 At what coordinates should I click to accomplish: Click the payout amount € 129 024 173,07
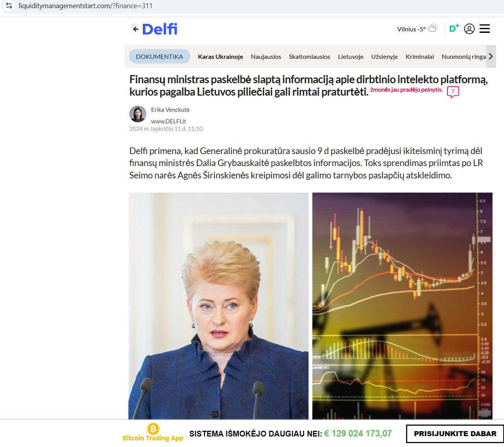click(358, 433)
